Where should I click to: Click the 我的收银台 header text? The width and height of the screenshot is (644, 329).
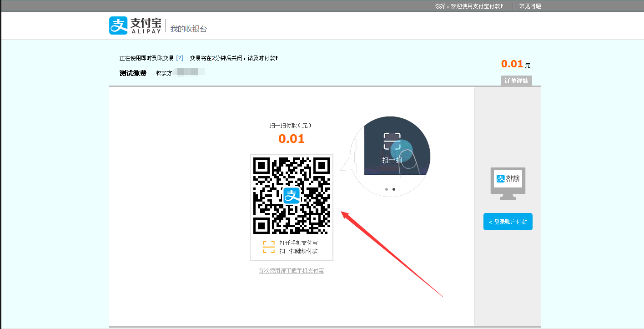coord(189,29)
